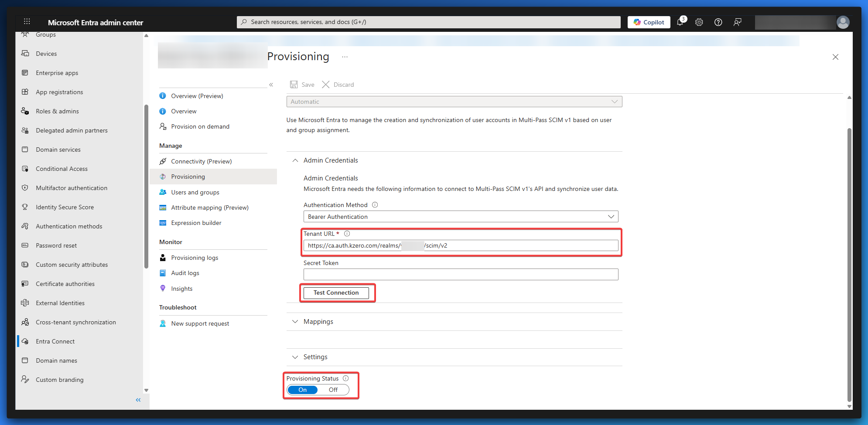Open the feedback icon in header
The image size is (868, 425).
point(737,22)
